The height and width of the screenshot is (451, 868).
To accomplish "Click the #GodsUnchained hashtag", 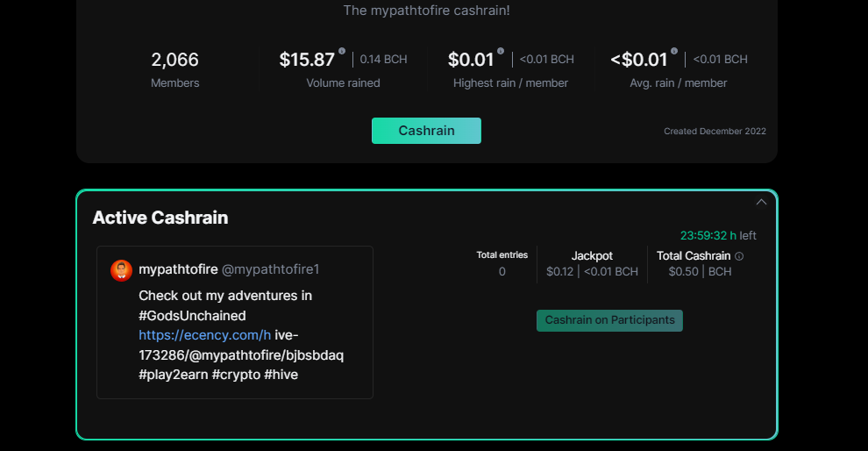I will pyautogui.click(x=192, y=316).
